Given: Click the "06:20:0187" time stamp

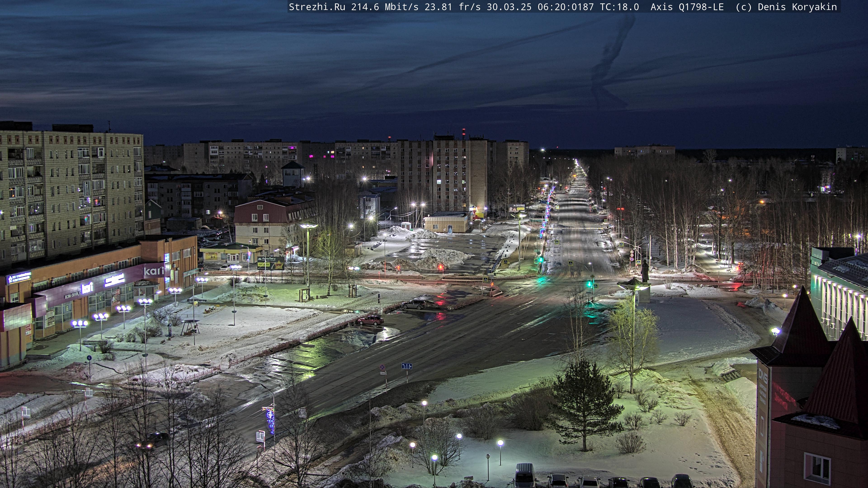Looking at the screenshot, I should click(x=566, y=7).
